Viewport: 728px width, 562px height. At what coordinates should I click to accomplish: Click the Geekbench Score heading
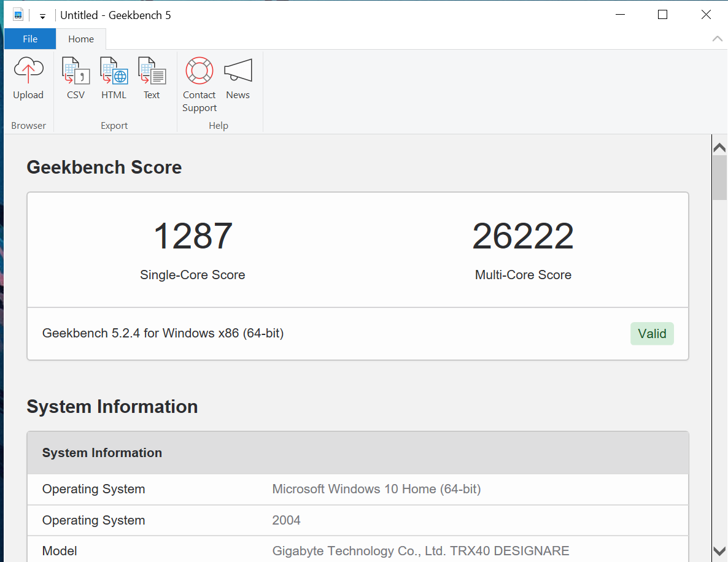pyautogui.click(x=104, y=167)
